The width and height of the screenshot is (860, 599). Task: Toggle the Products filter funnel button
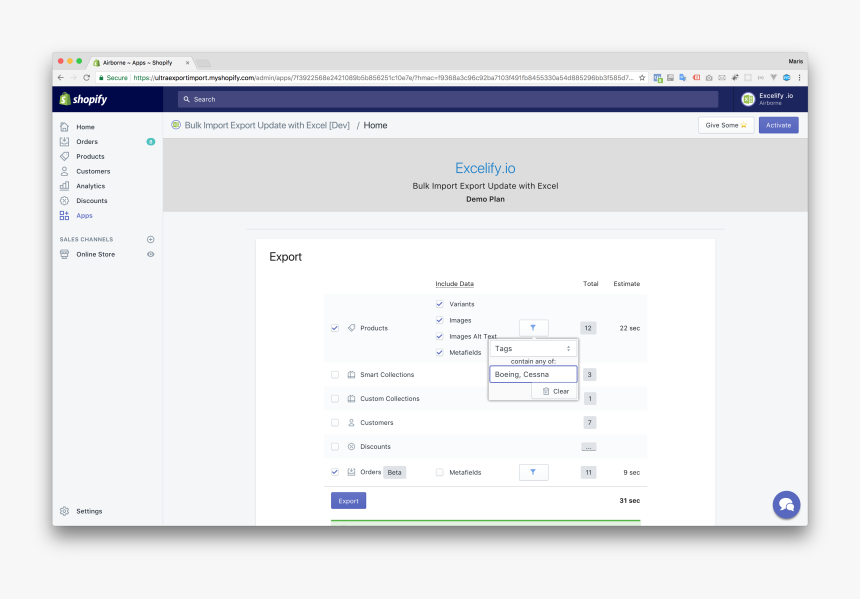[x=533, y=328]
